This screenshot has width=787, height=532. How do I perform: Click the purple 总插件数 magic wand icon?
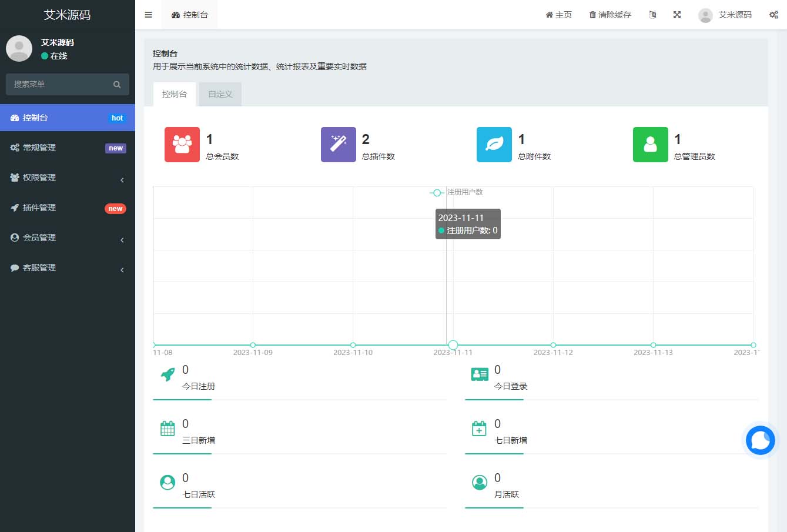pos(338,144)
